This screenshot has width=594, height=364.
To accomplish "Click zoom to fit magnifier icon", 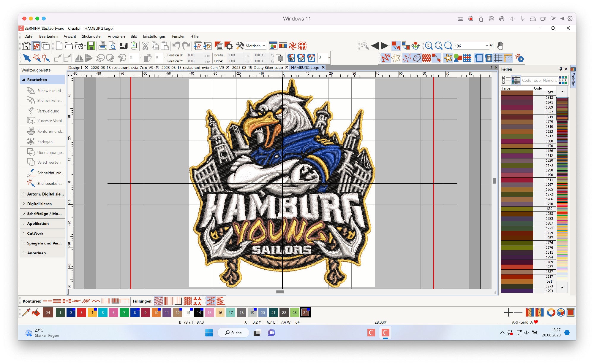I will (x=438, y=46).
